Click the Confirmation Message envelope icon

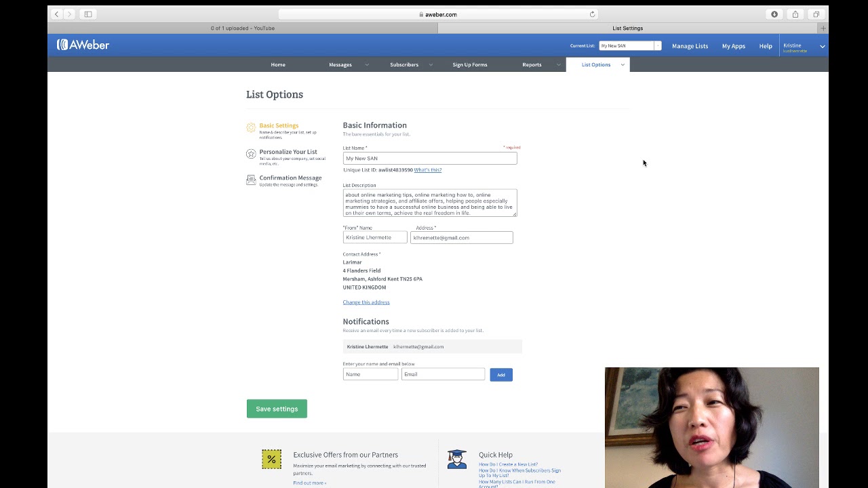pos(251,180)
